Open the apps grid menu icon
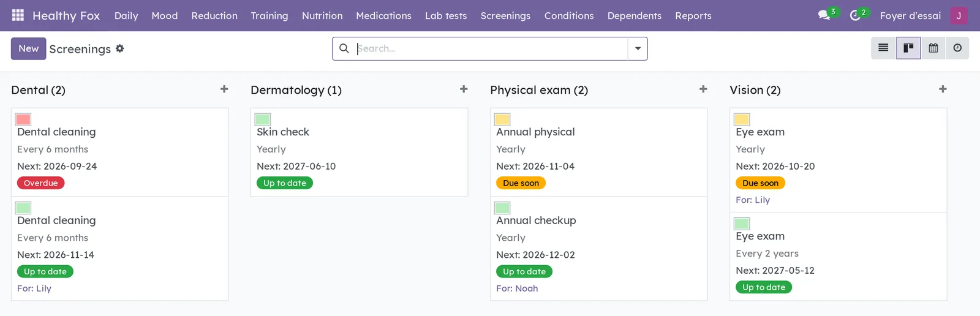Screen dimensions: 980x316 tap(18, 15)
